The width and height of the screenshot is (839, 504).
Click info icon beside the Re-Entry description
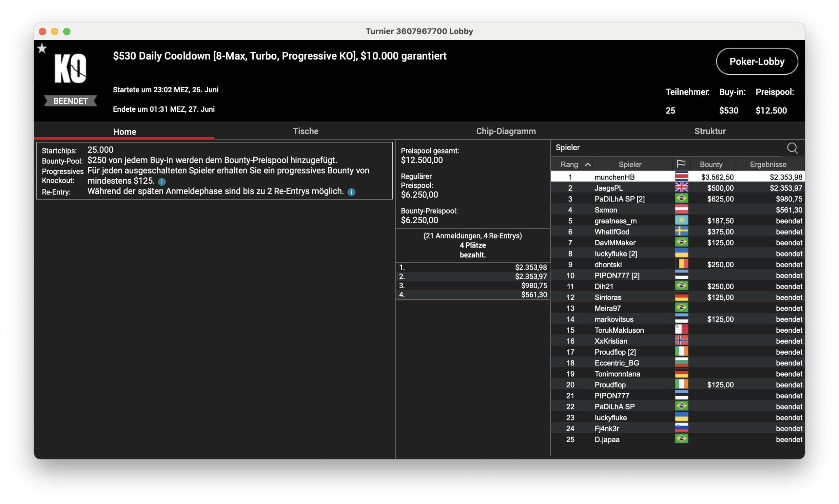(351, 192)
